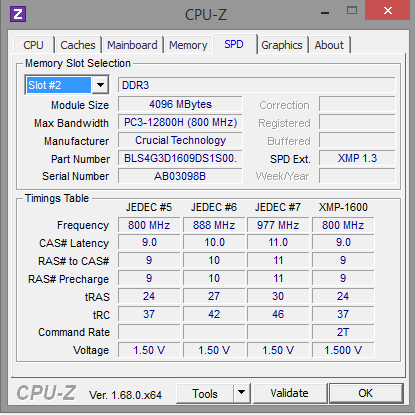Viewport: 415px width, 415px height.
Task: Go to the Mainboard tab
Action: (132, 45)
